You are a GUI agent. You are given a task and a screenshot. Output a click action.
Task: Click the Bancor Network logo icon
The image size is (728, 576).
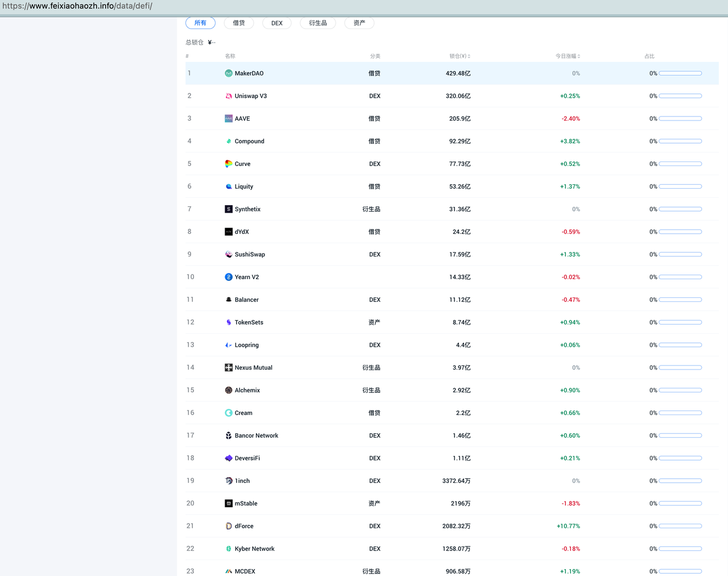point(229,436)
